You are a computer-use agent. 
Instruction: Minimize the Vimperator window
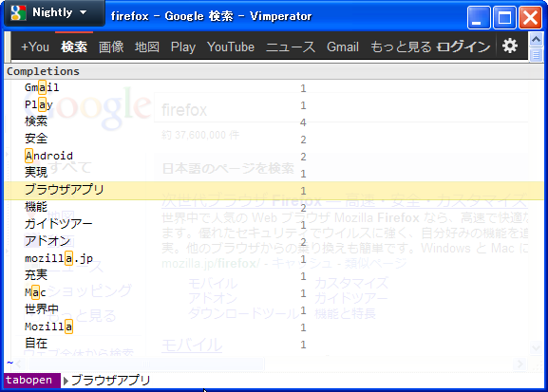point(479,17)
